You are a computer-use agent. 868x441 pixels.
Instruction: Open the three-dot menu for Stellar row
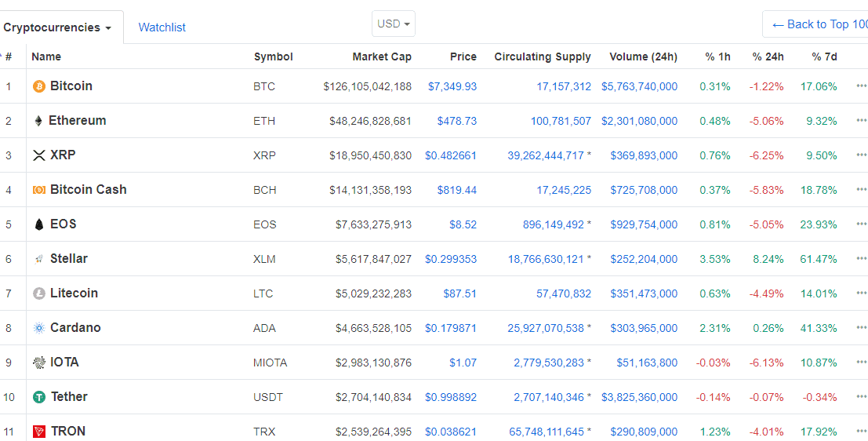pyautogui.click(x=861, y=259)
